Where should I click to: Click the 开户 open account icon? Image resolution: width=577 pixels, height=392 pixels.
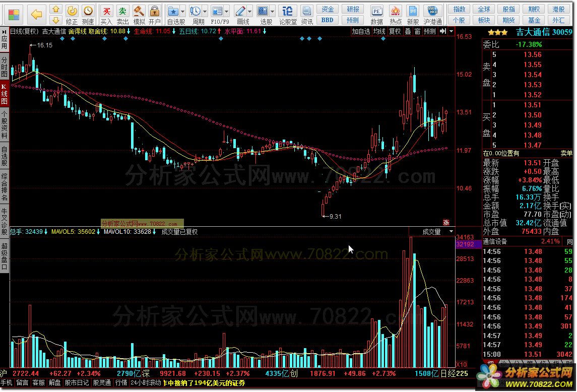[x=155, y=15]
